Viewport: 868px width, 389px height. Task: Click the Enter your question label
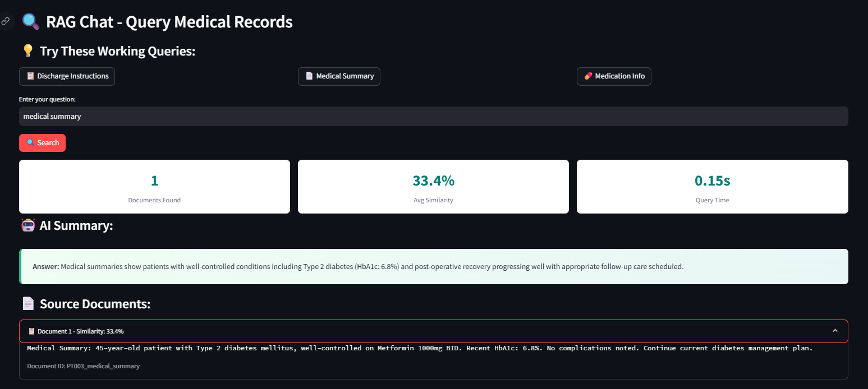pos(47,100)
